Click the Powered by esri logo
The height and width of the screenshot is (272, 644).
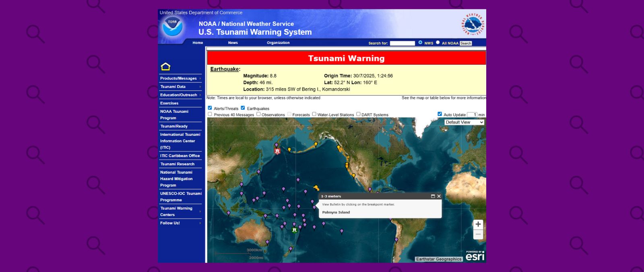tap(475, 255)
